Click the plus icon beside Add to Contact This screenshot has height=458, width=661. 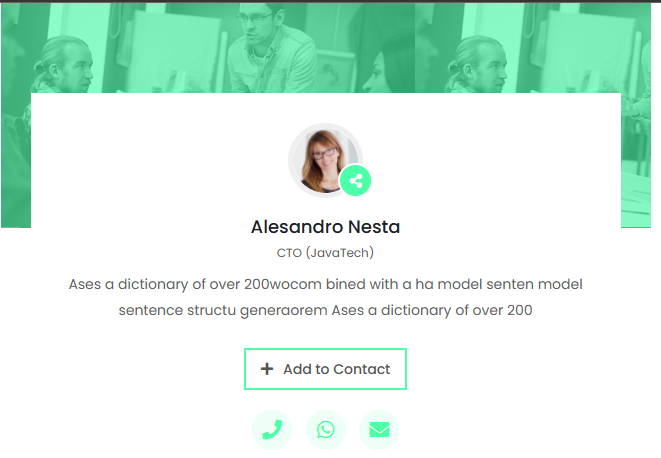click(267, 369)
